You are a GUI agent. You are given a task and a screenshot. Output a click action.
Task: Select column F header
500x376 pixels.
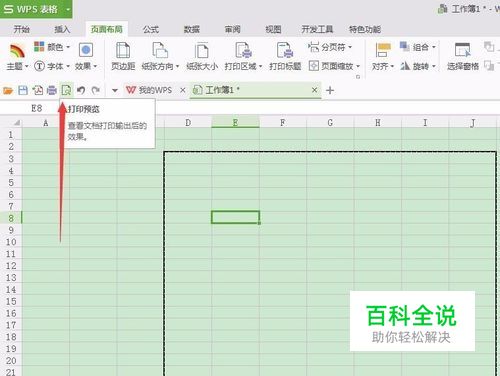pyautogui.click(x=283, y=123)
